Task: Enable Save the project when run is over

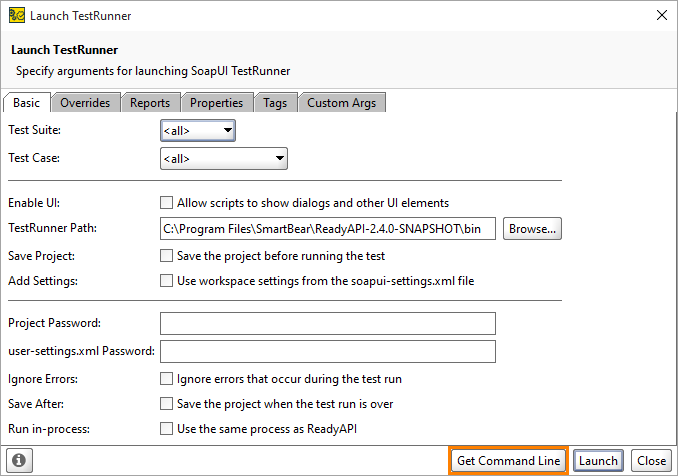Action: 166,404
